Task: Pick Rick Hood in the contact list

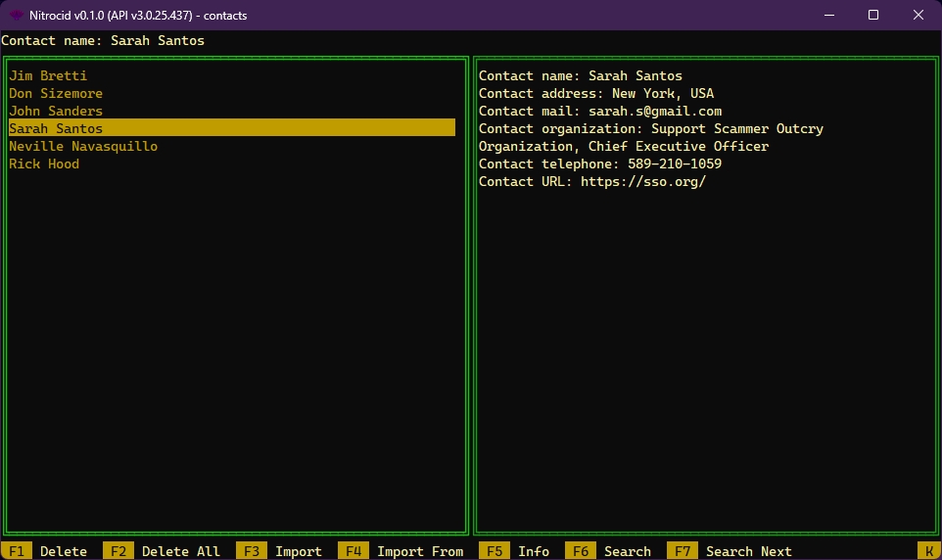Action: pos(44,163)
